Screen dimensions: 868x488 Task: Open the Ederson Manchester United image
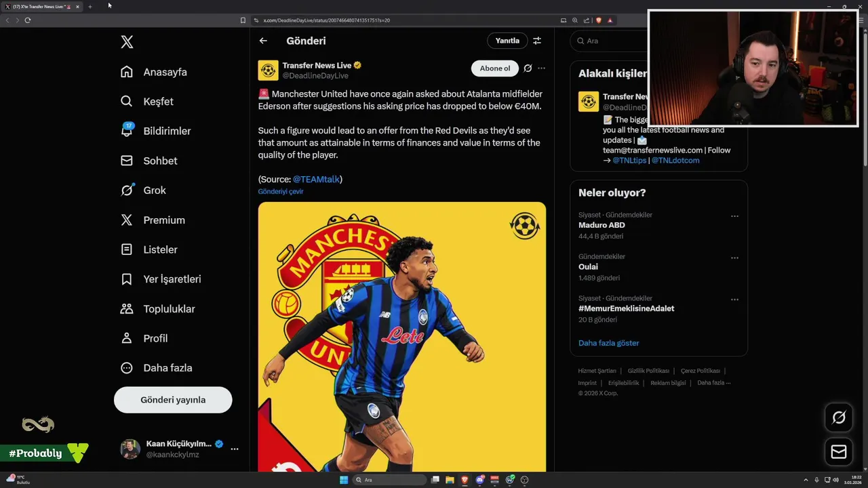(401, 337)
